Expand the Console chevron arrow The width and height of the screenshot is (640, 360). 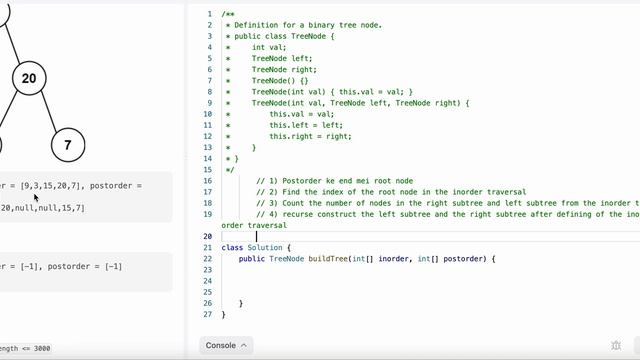[x=244, y=345]
